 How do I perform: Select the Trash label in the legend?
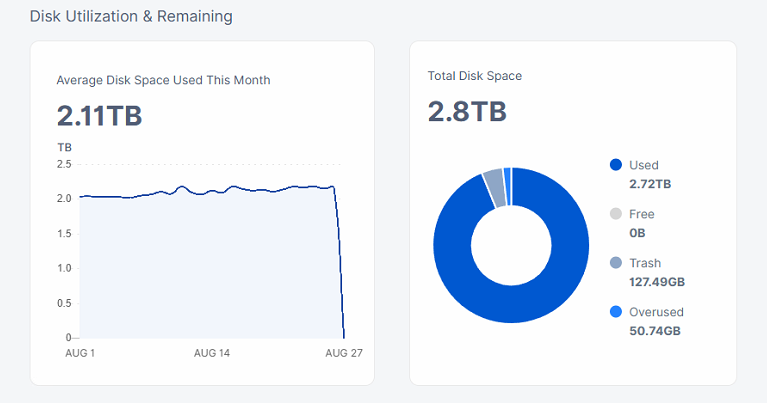(645, 263)
